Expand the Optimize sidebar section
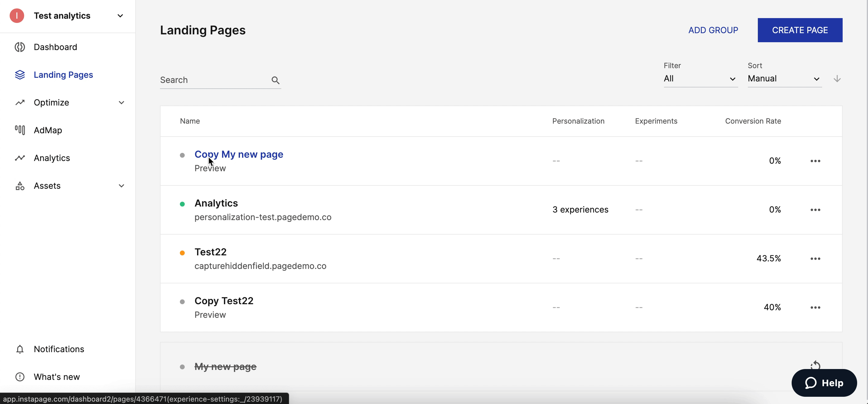 point(121,103)
